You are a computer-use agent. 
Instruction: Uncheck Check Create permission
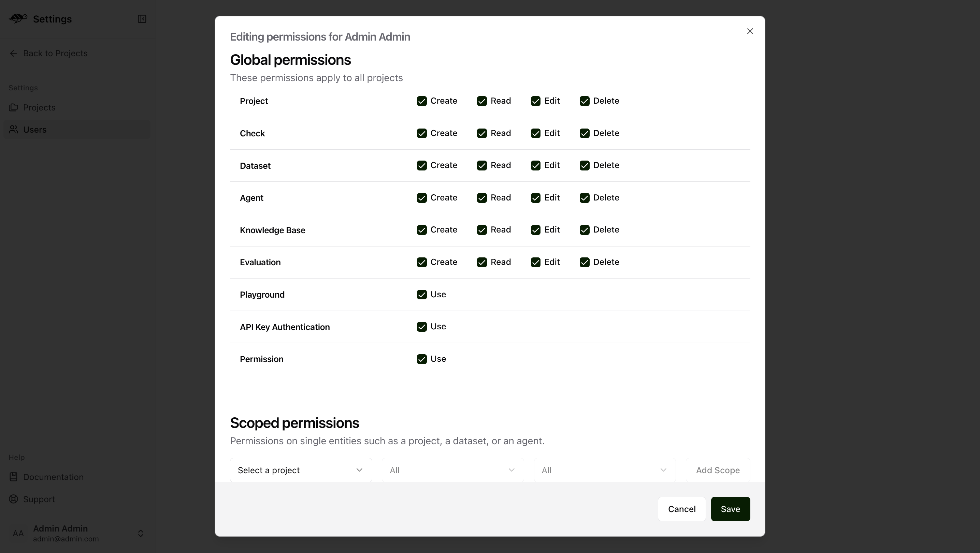point(421,133)
